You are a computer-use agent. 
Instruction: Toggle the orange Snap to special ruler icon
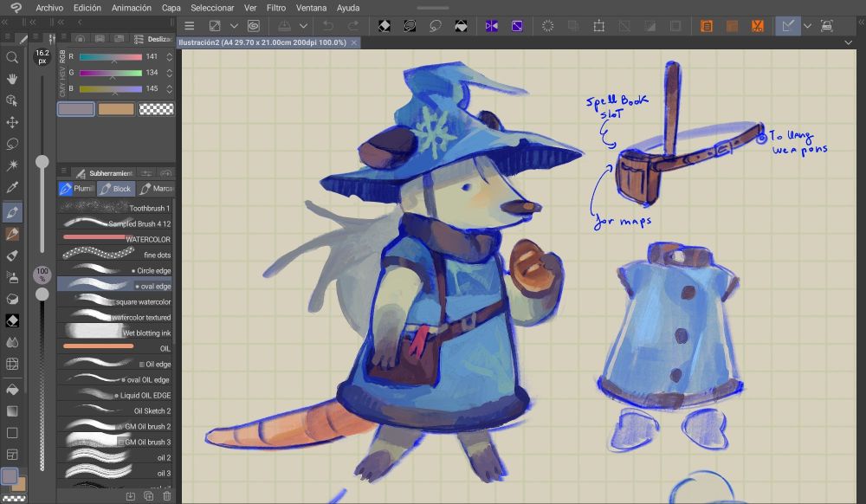[732, 26]
